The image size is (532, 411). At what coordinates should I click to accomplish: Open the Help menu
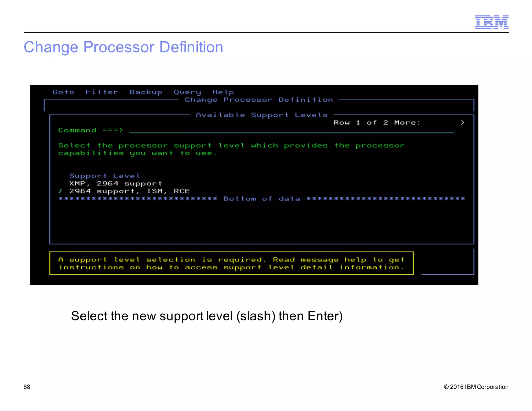pos(223,92)
